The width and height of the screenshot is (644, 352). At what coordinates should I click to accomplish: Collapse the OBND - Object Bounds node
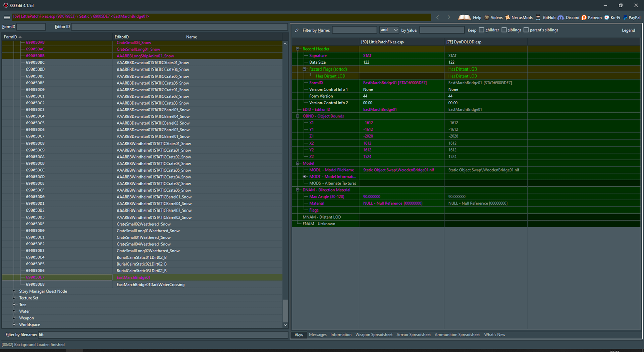click(x=298, y=116)
